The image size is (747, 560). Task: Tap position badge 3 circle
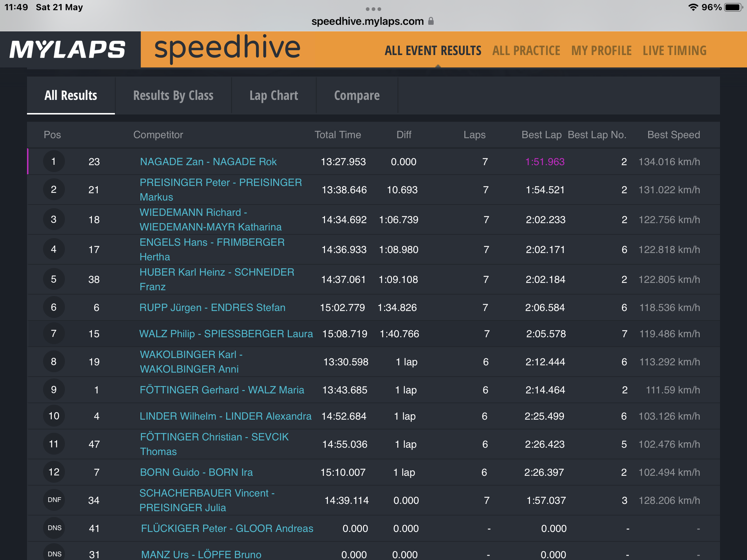[x=54, y=219]
